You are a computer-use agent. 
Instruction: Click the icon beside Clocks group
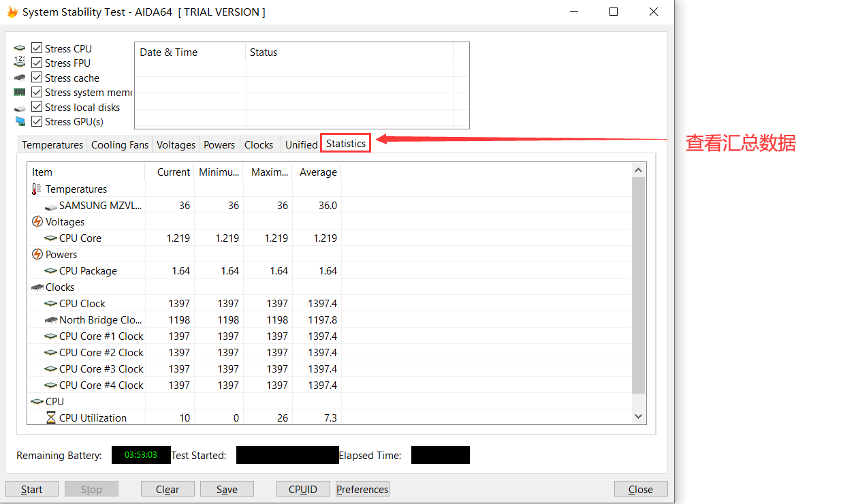tap(37, 287)
